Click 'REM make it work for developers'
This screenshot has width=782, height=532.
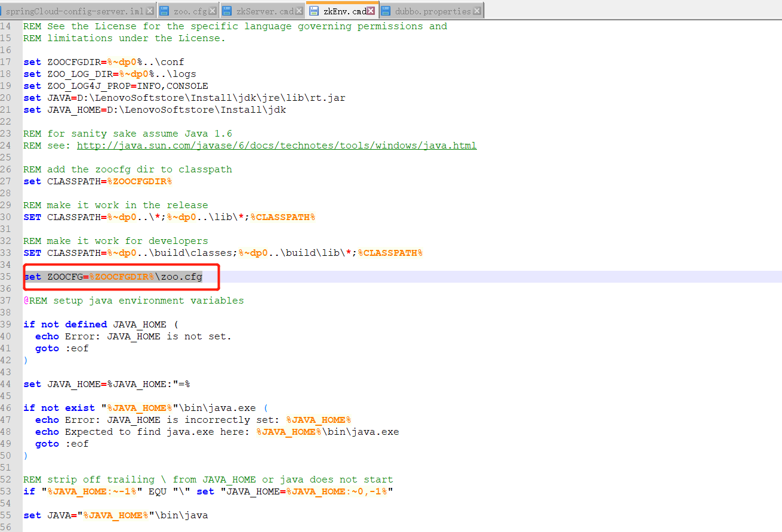(116, 241)
